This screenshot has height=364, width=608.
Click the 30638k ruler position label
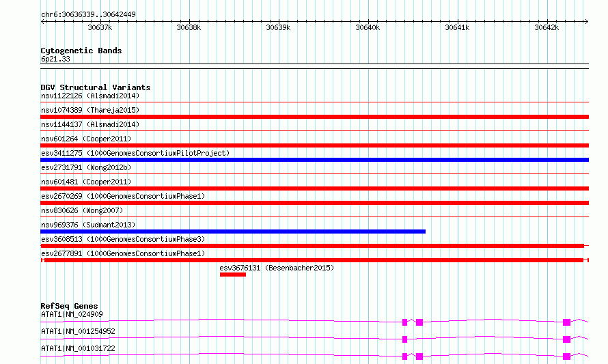[x=189, y=27]
